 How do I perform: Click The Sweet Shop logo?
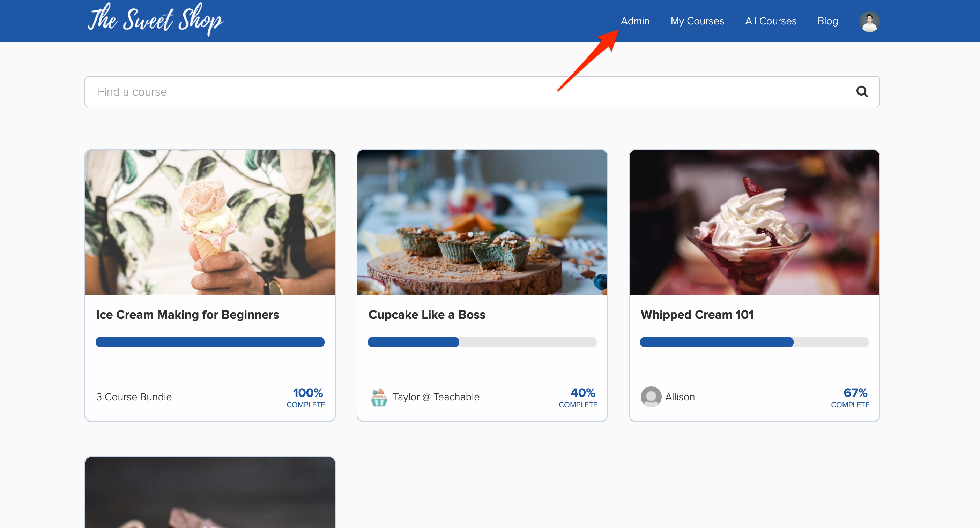(x=155, y=20)
